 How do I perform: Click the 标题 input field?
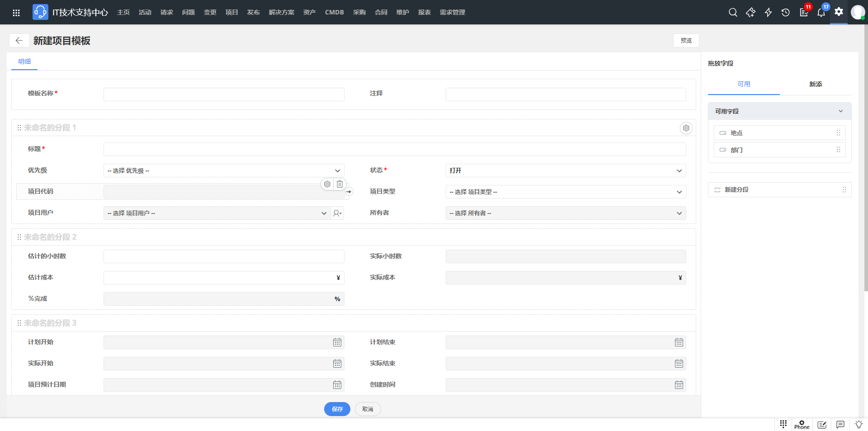395,149
